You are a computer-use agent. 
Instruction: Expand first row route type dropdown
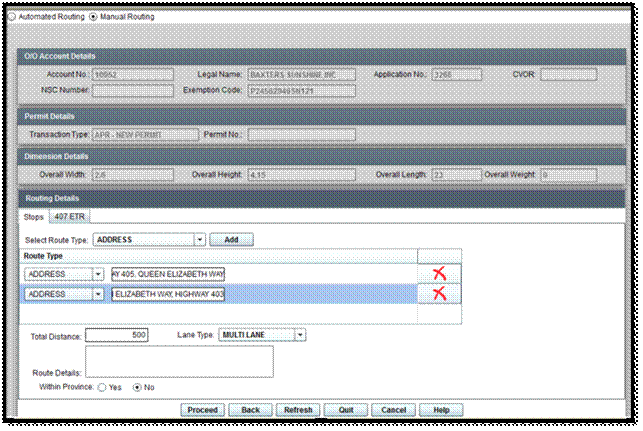click(x=98, y=274)
